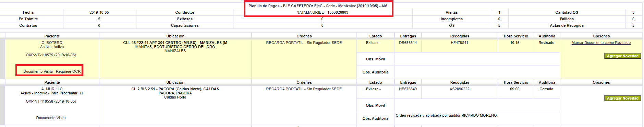Image resolution: width=644 pixels, height=127 pixels.
Task: Click RECARGA PORTATIL order for A. MURILLO
Action: tap(304, 89)
